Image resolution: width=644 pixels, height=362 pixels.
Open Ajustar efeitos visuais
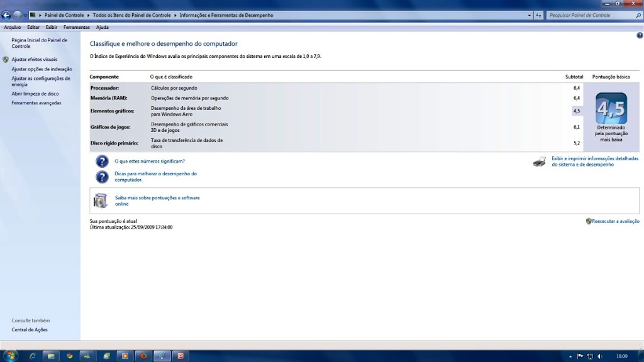click(35, 60)
